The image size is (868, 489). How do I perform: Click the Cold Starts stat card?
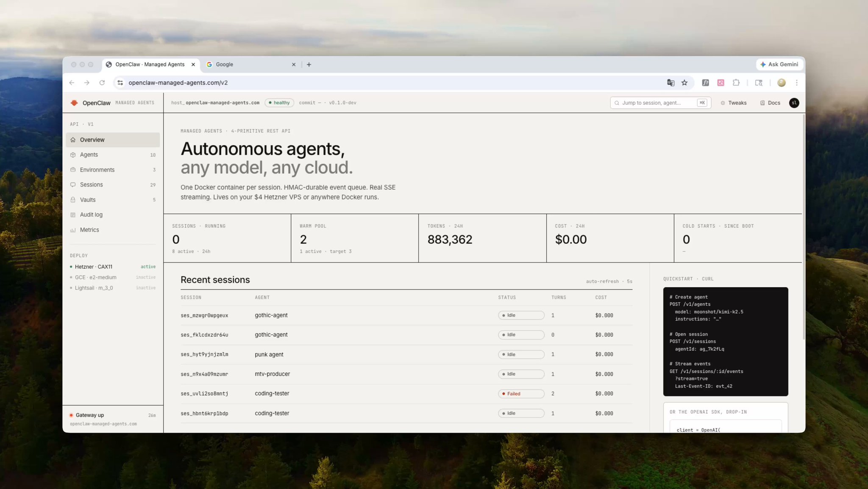point(738,238)
